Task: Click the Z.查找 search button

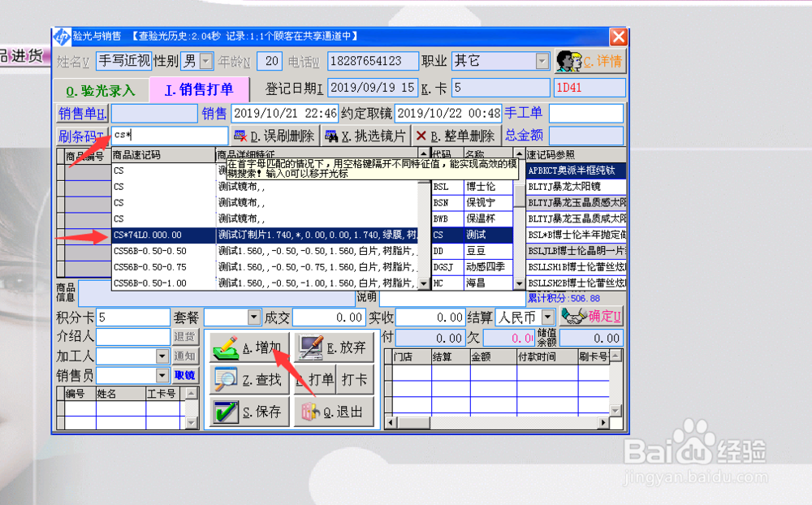Action: [250, 380]
